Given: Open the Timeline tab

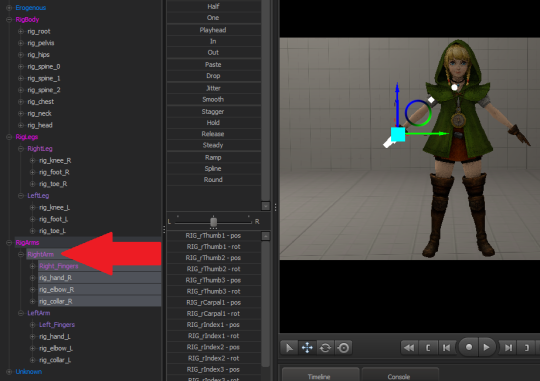Looking at the screenshot, I should click(x=319, y=376).
